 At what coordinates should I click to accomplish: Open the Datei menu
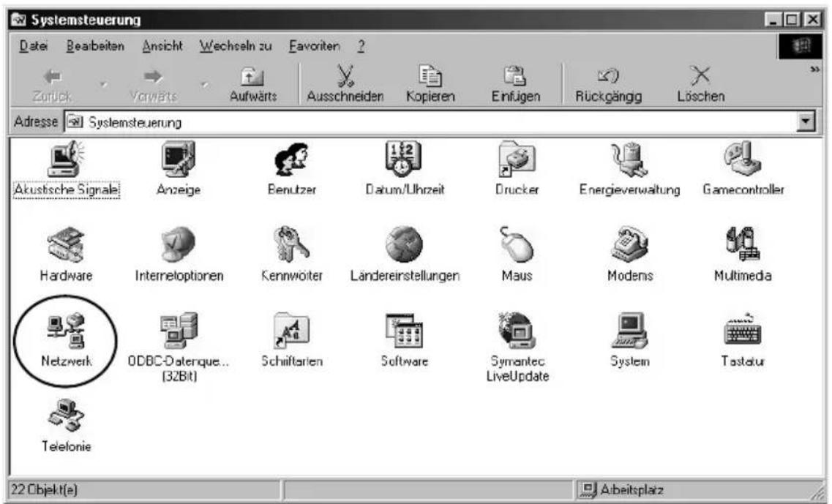point(34,46)
